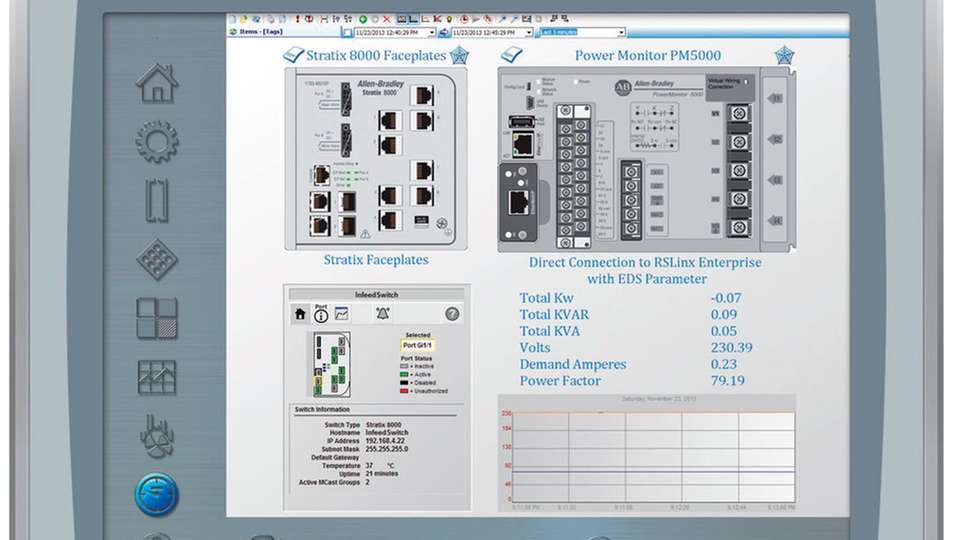Viewport: 960px width, 540px height.
Task: Click the green circle toolbar icon
Action: tap(362, 19)
